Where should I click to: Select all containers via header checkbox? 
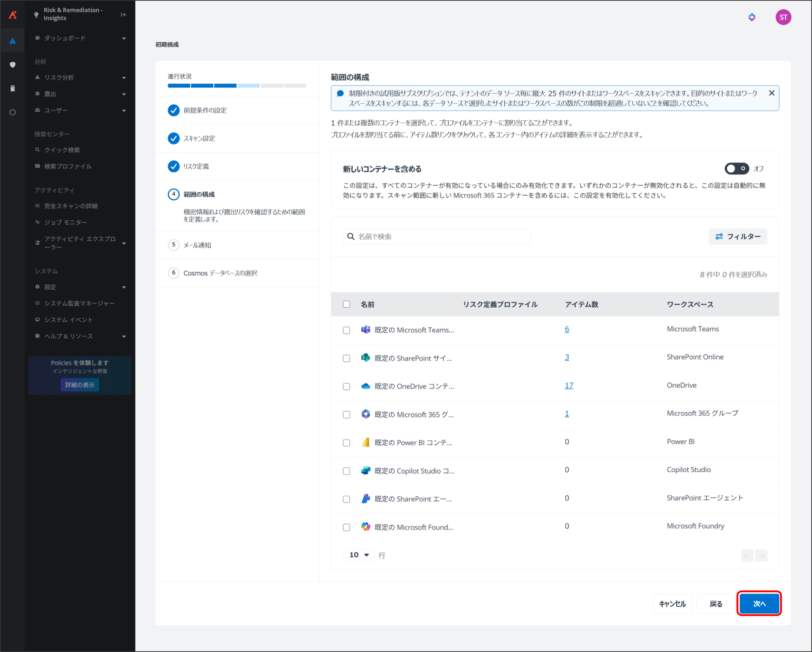tap(346, 304)
